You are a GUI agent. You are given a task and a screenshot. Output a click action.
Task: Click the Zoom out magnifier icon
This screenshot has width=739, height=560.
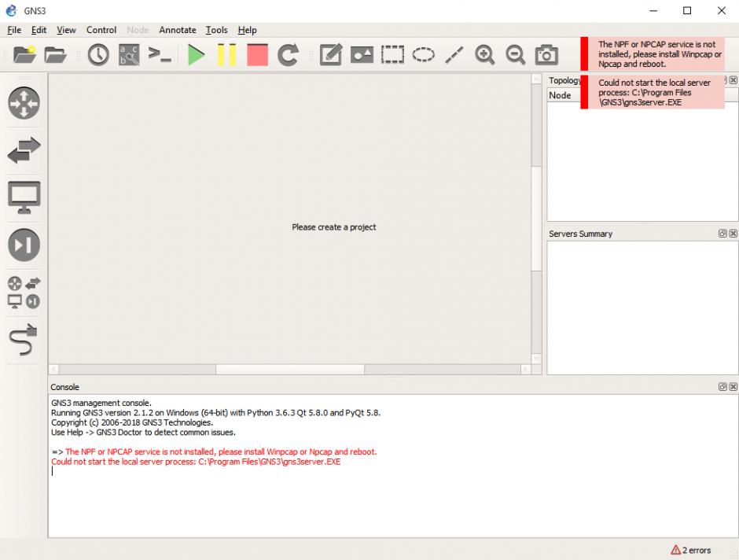click(x=515, y=55)
